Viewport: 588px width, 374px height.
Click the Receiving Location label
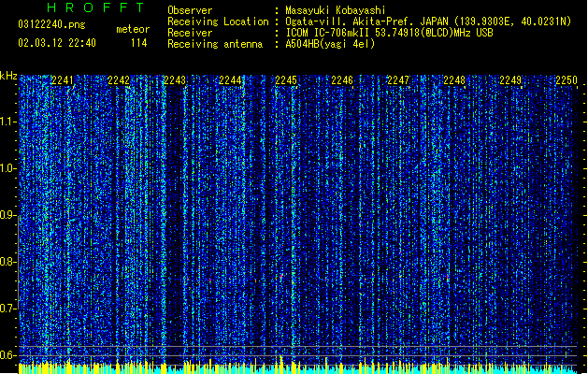coord(218,22)
